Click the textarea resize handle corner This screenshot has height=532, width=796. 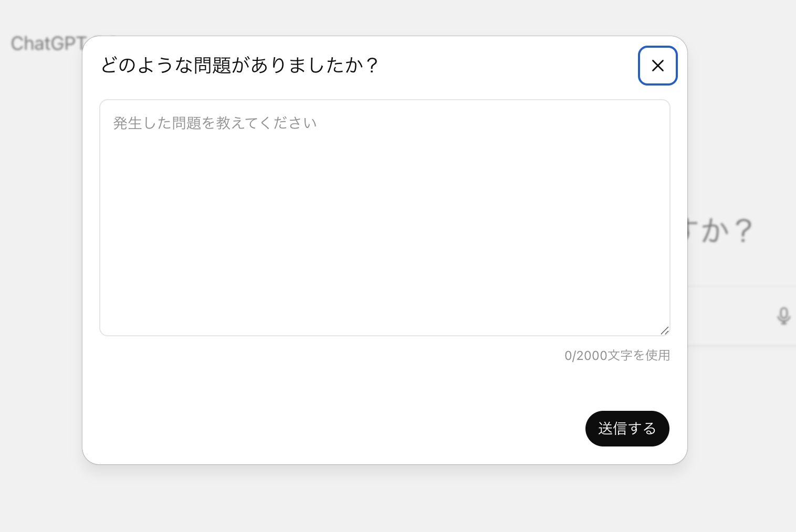click(x=665, y=330)
